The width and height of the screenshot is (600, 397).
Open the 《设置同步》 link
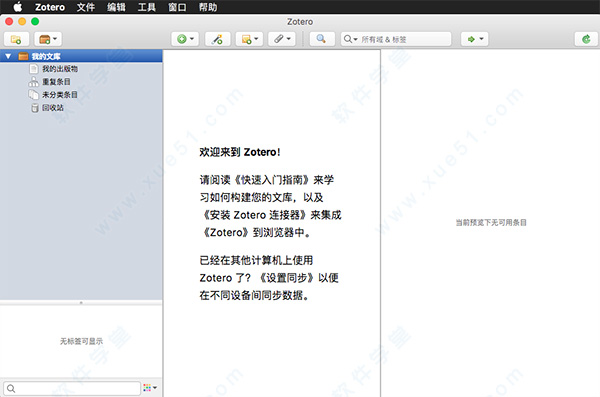[287, 278]
